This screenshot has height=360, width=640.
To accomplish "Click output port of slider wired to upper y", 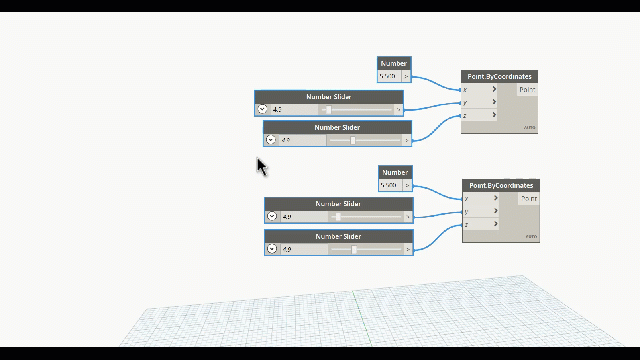I will click(x=398, y=109).
